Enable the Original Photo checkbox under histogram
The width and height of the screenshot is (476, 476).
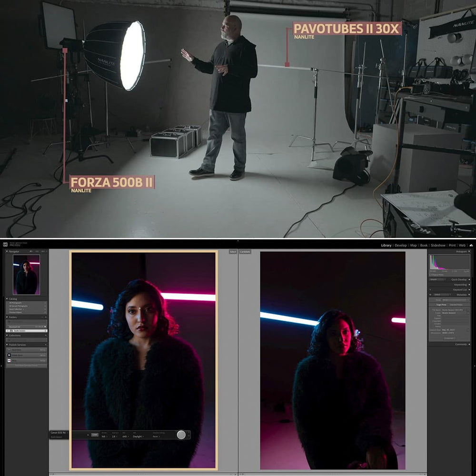click(x=431, y=275)
